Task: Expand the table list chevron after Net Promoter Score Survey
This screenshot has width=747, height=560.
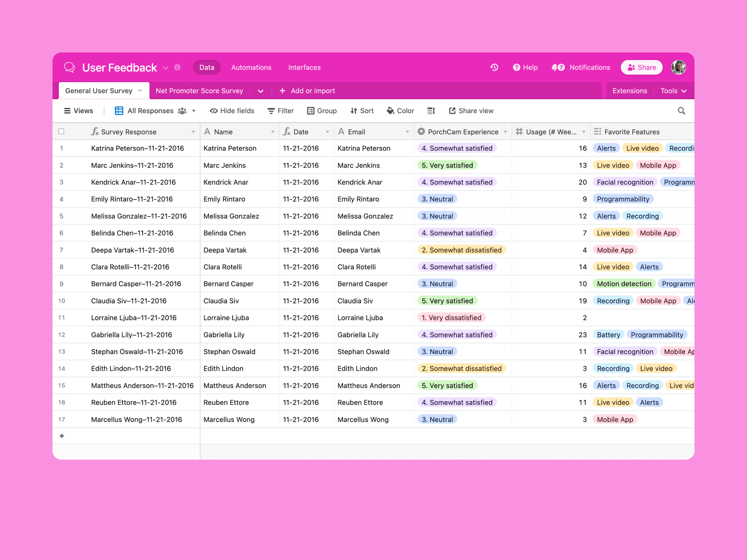Action: click(x=261, y=91)
